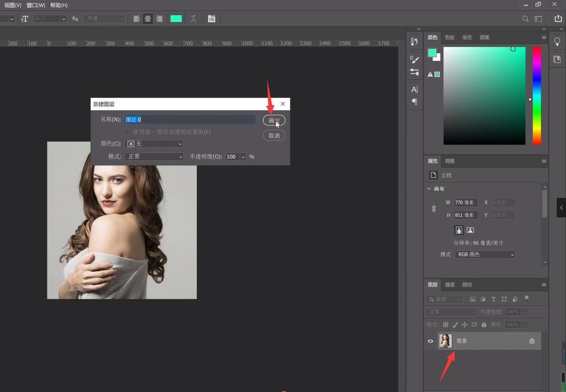Open the 窗口(W) menu
Image resolution: width=566 pixels, height=392 pixels.
coord(36,5)
